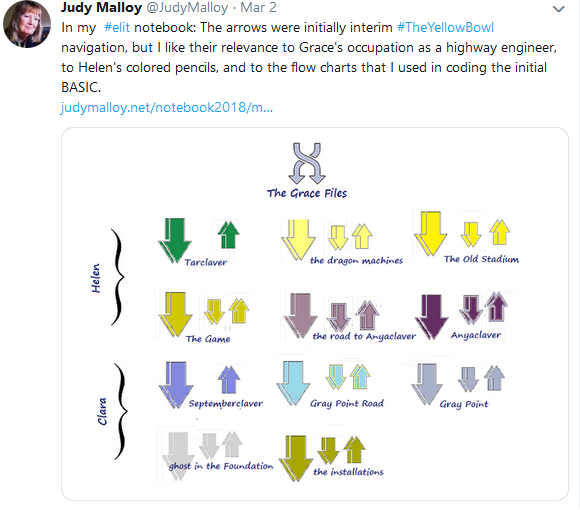Image resolution: width=580 pixels, height=510 pixels.
Task: Click the dark purple Anyaclaver down arrow
Action: [431, 317]
